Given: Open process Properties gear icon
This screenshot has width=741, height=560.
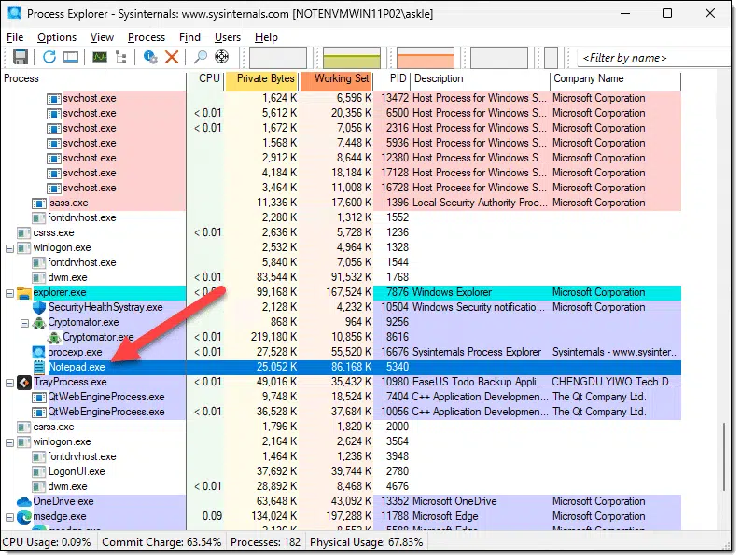Looking at the screenshot, I should [x=150, y=57].
